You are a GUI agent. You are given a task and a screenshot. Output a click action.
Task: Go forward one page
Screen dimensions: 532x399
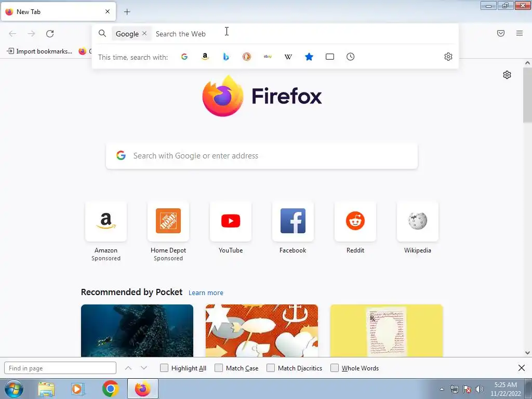(x=31, y=34)
